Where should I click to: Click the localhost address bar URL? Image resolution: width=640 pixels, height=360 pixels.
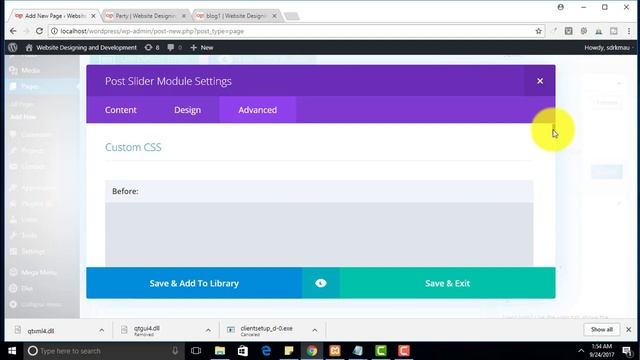click(152, 31)
